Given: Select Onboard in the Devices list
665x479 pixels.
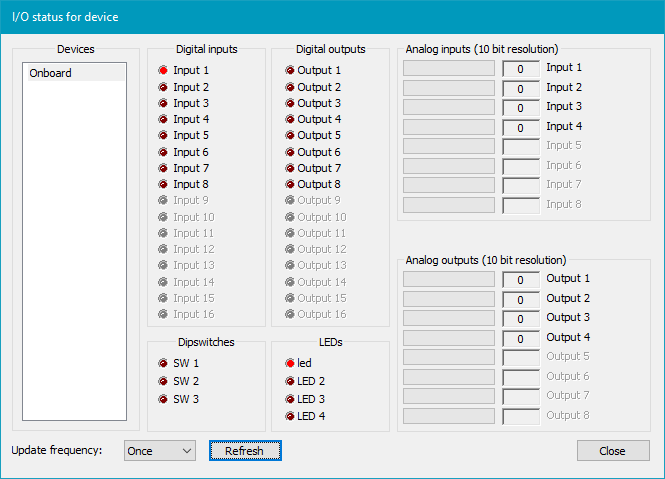Looking at the screenshot, I should [74, 73].
